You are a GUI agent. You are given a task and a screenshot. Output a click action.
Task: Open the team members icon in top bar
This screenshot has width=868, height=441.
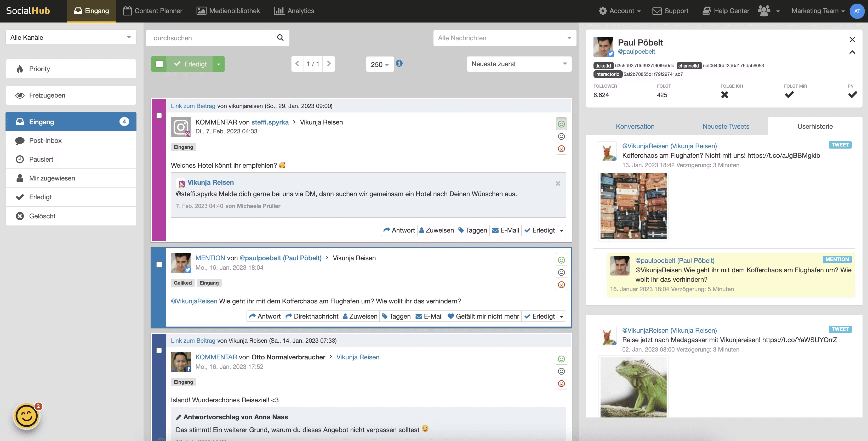tap(764, 11)
